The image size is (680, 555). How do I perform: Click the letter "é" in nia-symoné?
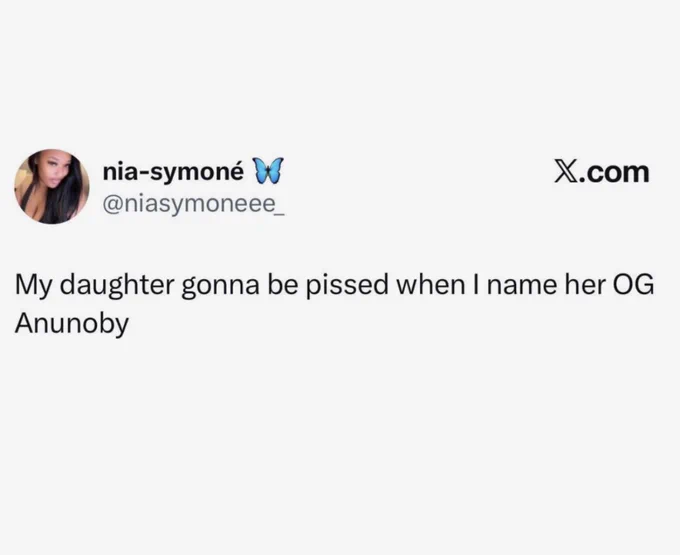pyautogui.click(x=237, y=171)
